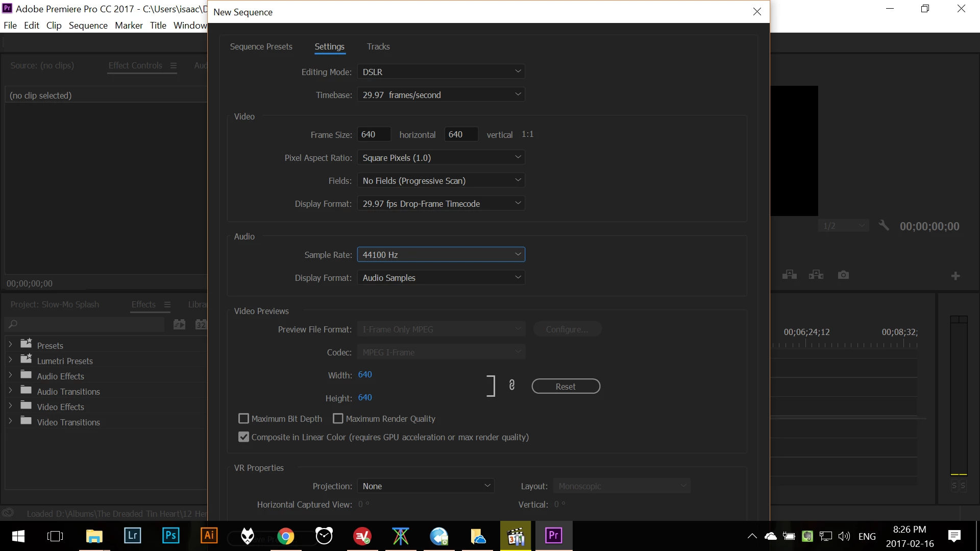Click the Windows Start button
This screenshot has width=980, height=551.
click(x=18, y=536)
